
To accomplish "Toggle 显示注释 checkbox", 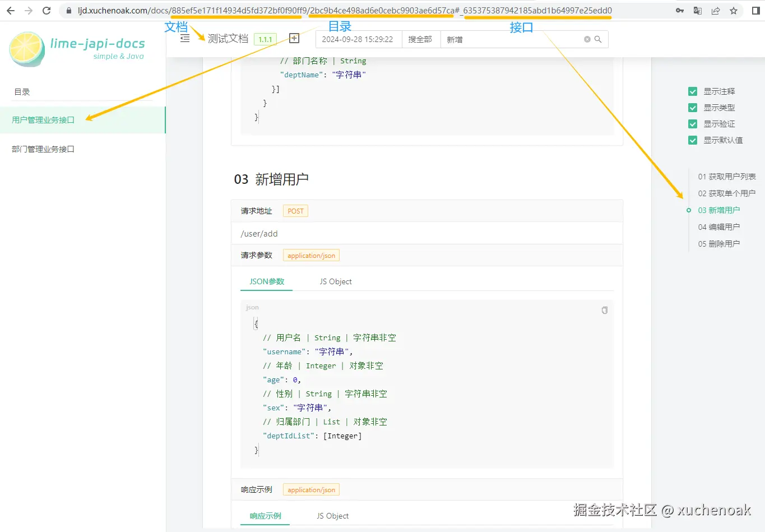I will coord(693,91).
